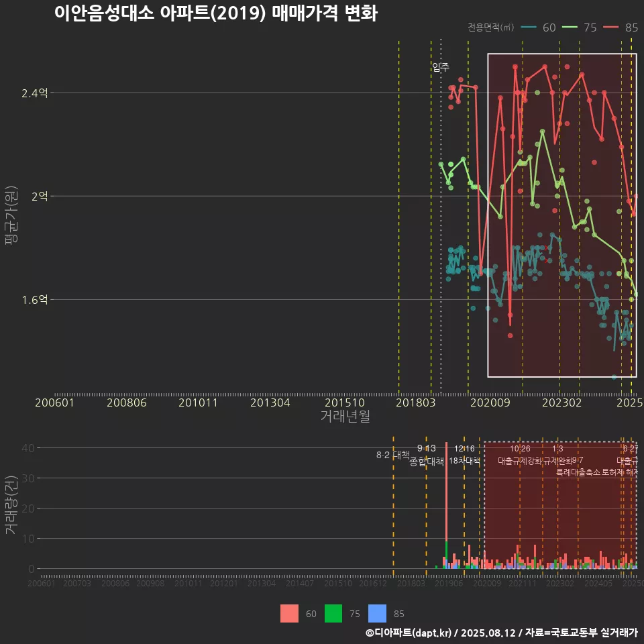The width and height of the screenshot is (644, 644).
Task: Click the 1·3 규제완화 annotation
Action: [x=557, y=455]
